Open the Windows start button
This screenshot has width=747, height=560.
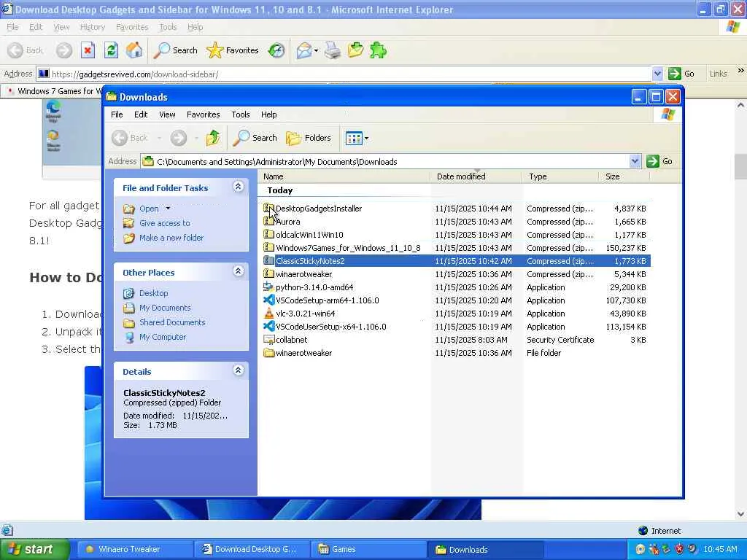click(x=34, y=550)
